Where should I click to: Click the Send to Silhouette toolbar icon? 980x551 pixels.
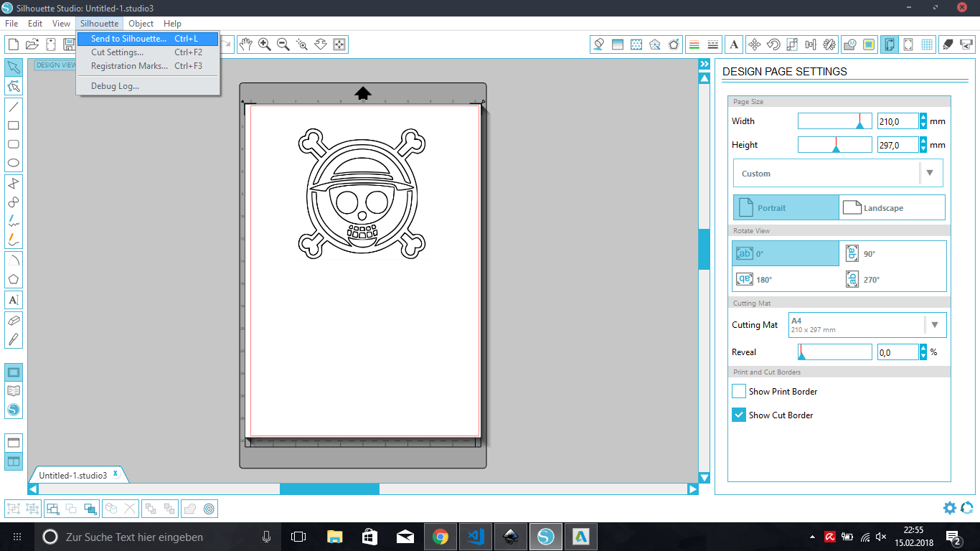966,44
